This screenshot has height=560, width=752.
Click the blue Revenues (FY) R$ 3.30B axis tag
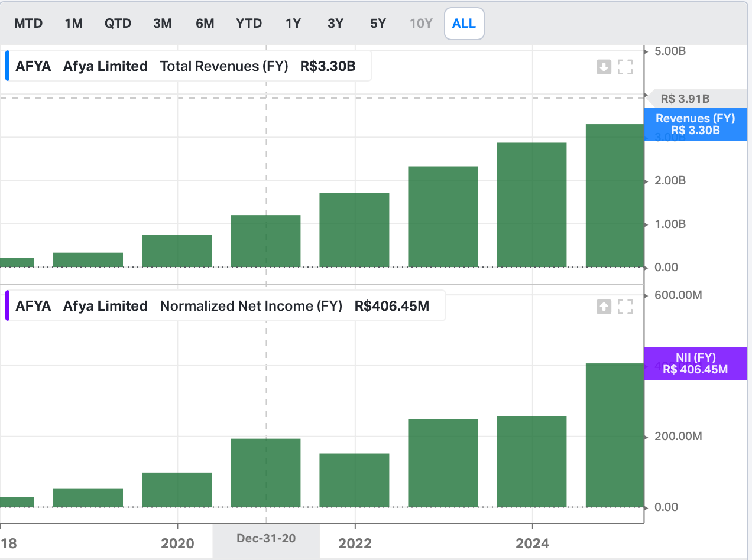click(695, 124)
